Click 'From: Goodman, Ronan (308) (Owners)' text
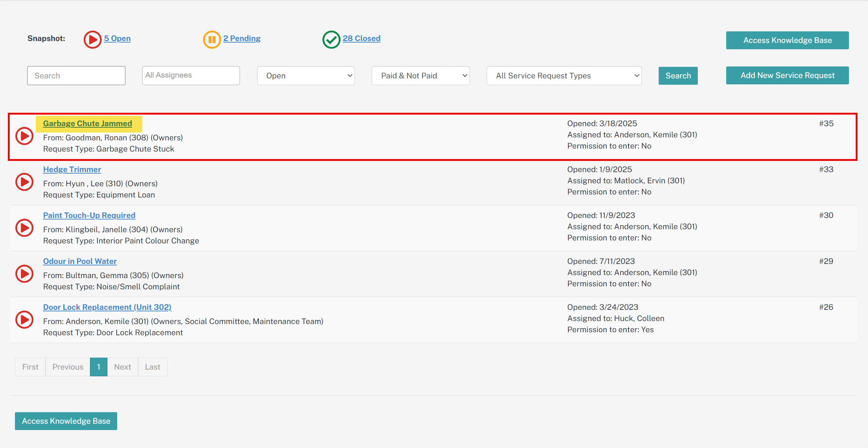Screen dimensions: 868x448 pos(113,138)
